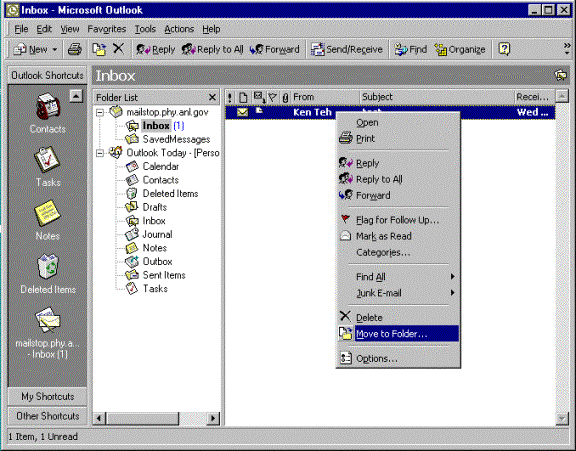Click the Help question mark toolbar icon

pyautogui.click(x=504, y=49)
